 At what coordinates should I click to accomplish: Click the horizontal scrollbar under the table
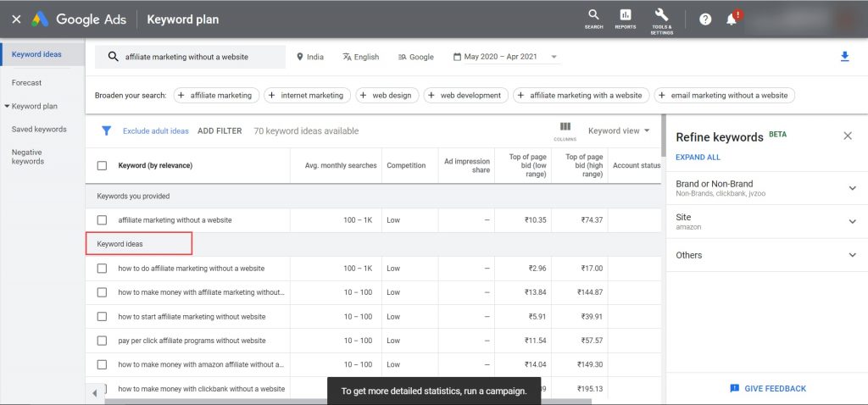point(348,401)
